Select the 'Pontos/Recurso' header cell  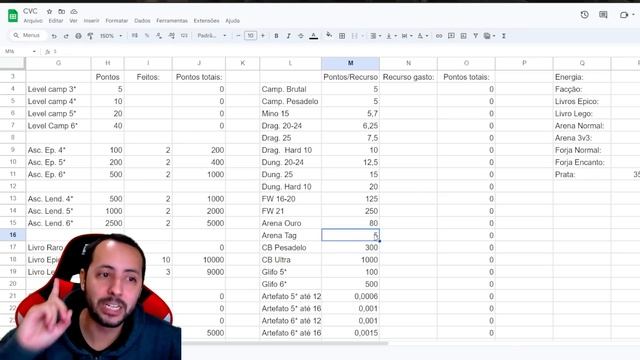pos(351,77)
